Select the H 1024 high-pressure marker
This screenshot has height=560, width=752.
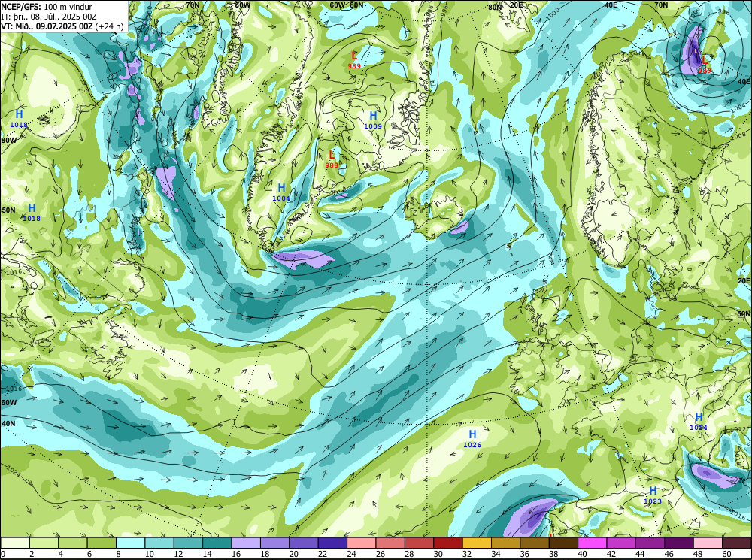(x=699, y=422)
